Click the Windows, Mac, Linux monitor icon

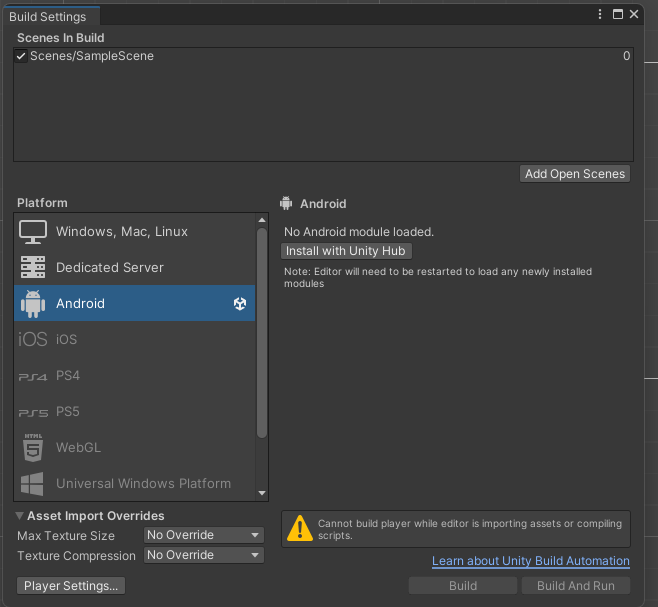[33, 232]
